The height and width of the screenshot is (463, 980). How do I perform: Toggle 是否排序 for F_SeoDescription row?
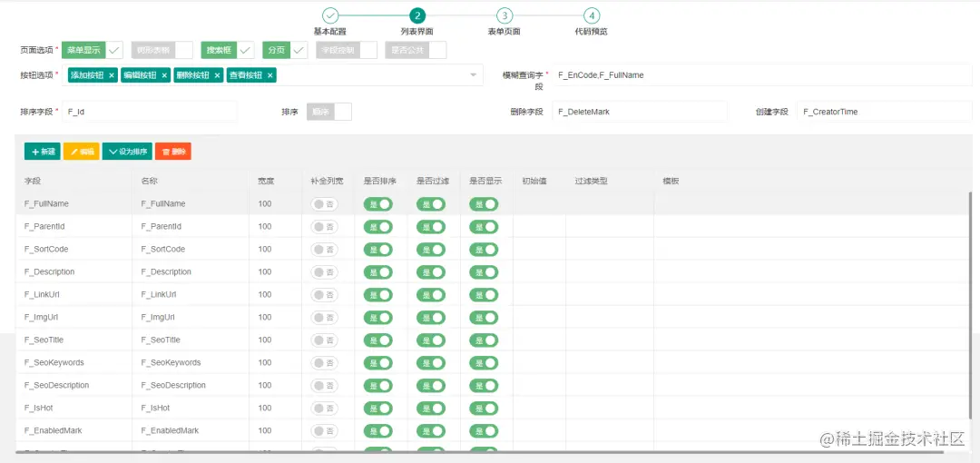[x=378, y=385]
